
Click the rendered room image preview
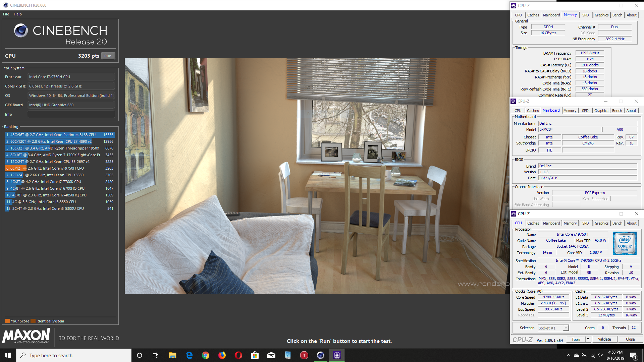(317, 176)
